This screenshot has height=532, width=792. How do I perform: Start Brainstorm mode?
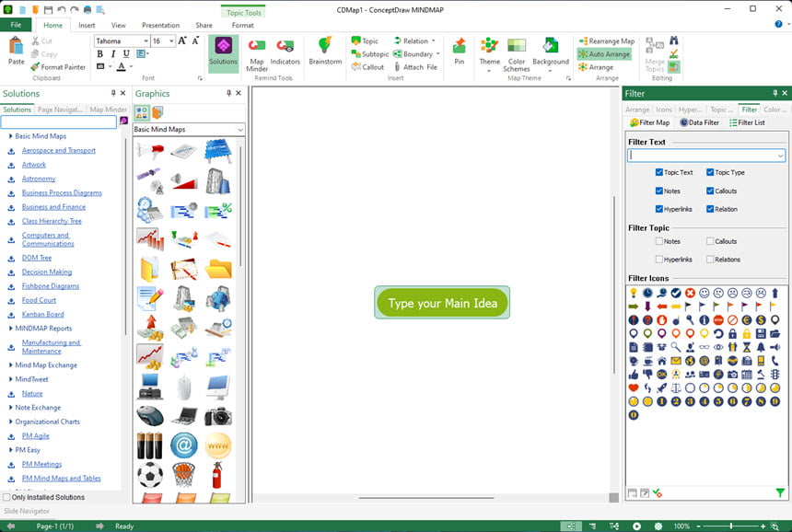(325, 51)
